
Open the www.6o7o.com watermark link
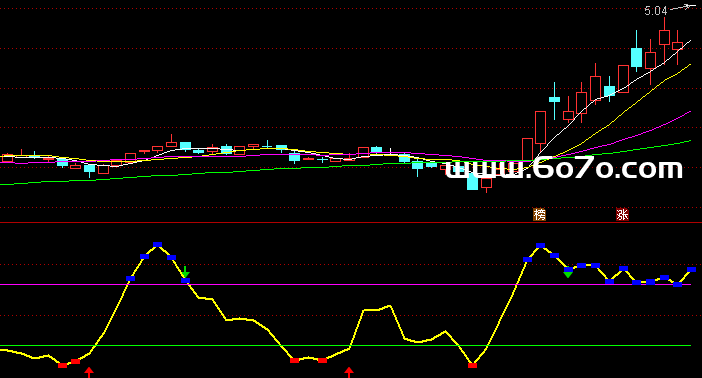click(x=564, y=169)
